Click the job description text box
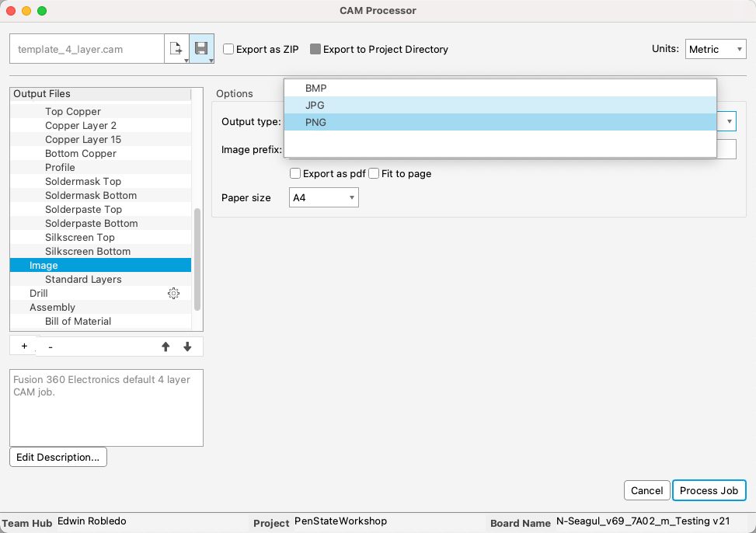The width and height of the screenshot is (756, 533). tap(106, 408)
